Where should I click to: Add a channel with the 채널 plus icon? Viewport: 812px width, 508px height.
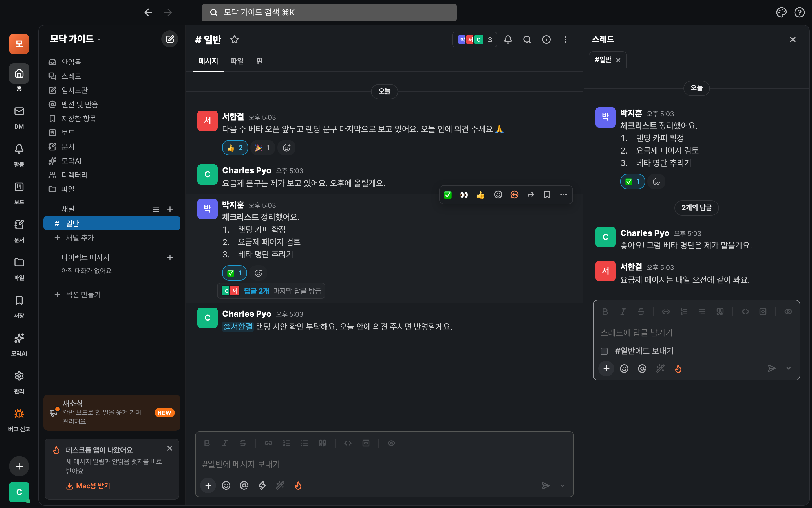coord(170,209)
